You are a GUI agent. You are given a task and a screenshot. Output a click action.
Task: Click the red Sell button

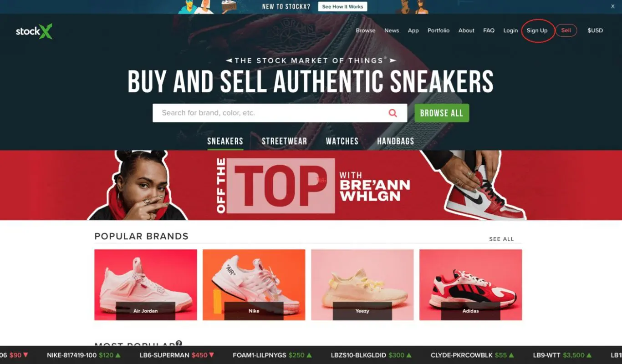tap(566, 30)
